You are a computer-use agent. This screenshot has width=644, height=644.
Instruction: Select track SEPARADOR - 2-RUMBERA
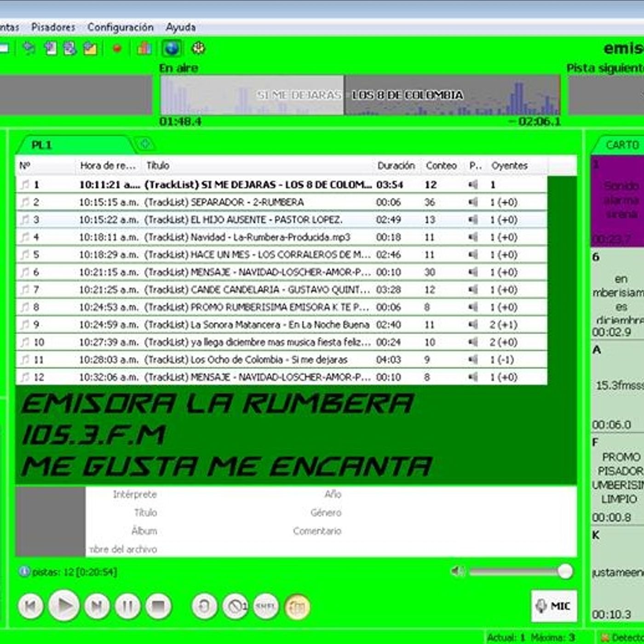pyautogui.click(x=282, y=202)
